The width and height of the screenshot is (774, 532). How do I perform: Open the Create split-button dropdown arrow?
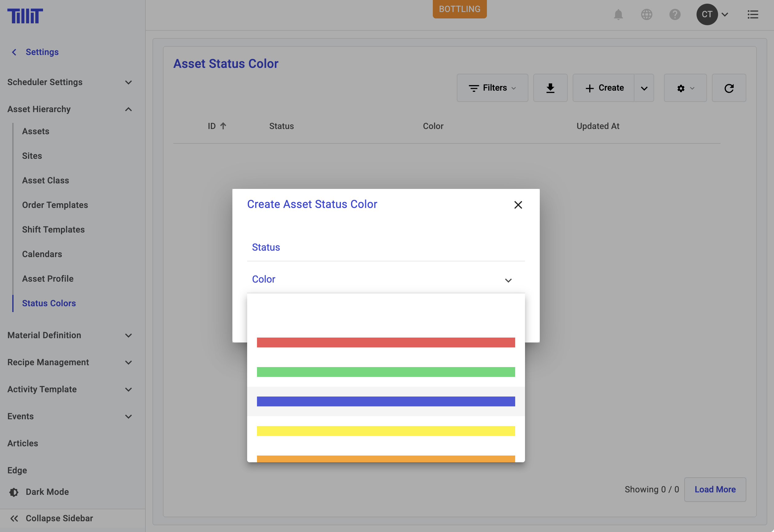click(644, 88)
